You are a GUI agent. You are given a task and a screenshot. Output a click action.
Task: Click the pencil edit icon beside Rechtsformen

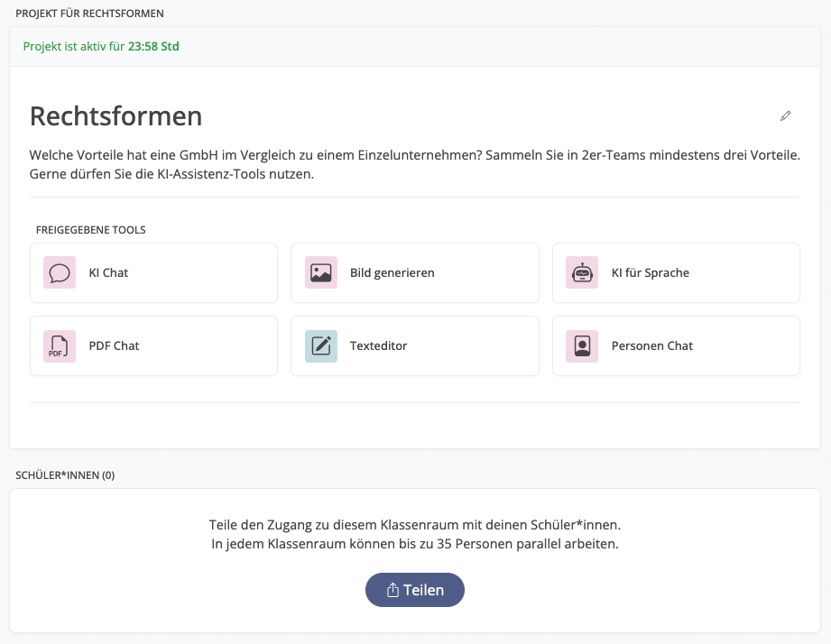coord(785,116)
